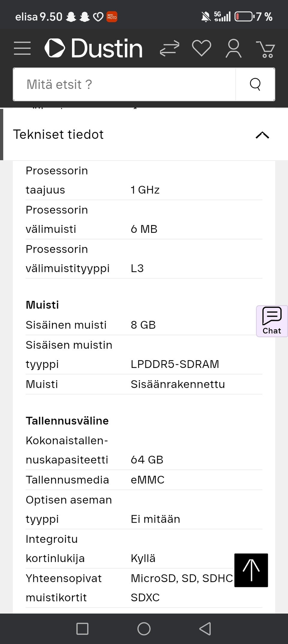Screen dimensions: 288x644
Task: Open the hamburger navigation menu
Action: [x=22, y=48]
